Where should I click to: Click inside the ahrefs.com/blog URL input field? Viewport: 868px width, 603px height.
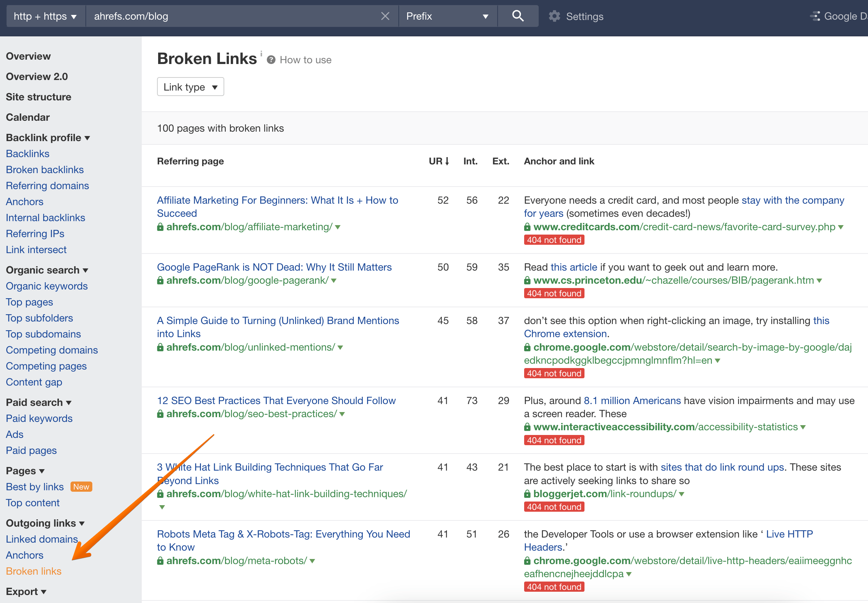226,16
